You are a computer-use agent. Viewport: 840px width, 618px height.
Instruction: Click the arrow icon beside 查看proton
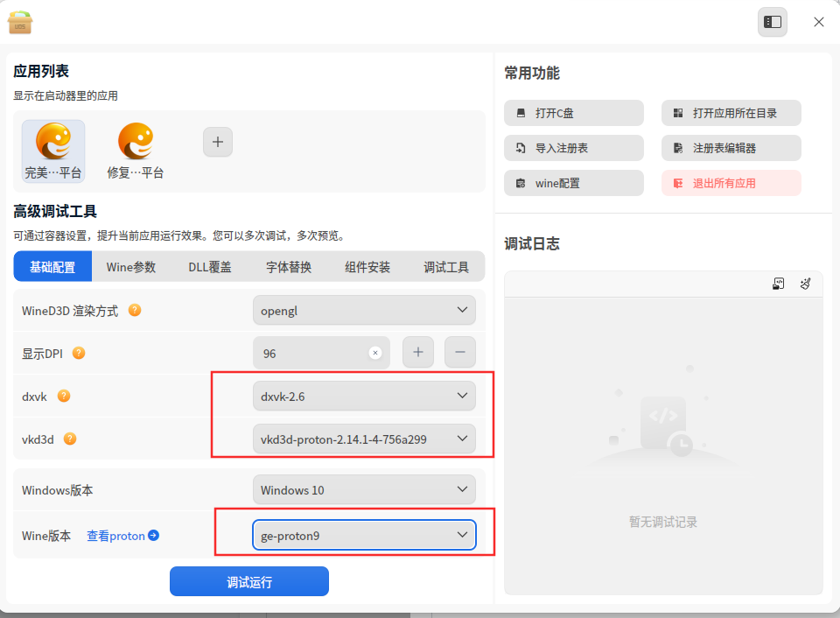[x=153, y=536]
